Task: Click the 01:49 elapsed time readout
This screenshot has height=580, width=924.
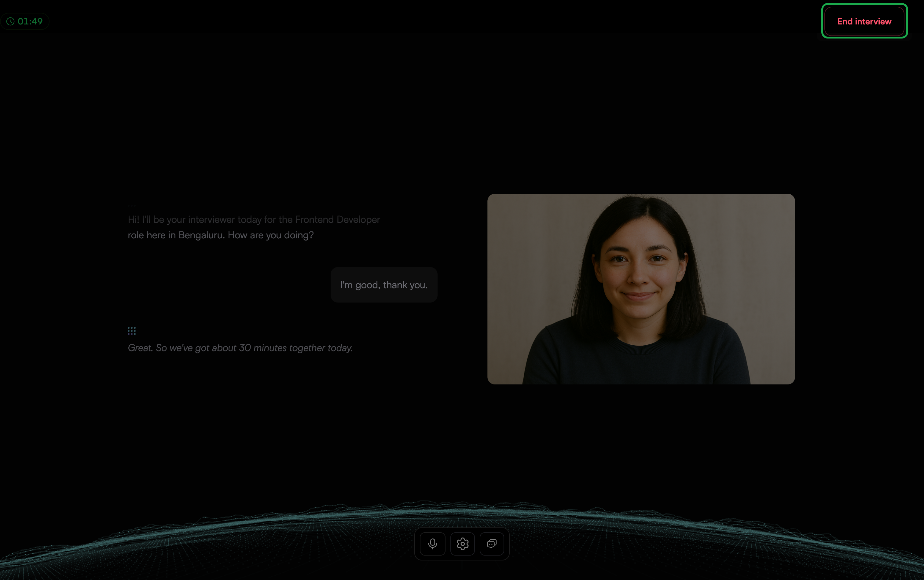Action: tap(30, 21)
